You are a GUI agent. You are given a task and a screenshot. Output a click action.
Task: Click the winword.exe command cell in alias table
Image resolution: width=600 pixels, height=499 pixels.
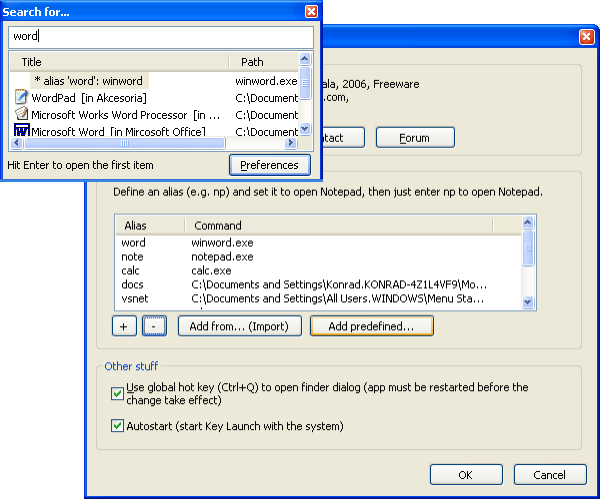222,243
